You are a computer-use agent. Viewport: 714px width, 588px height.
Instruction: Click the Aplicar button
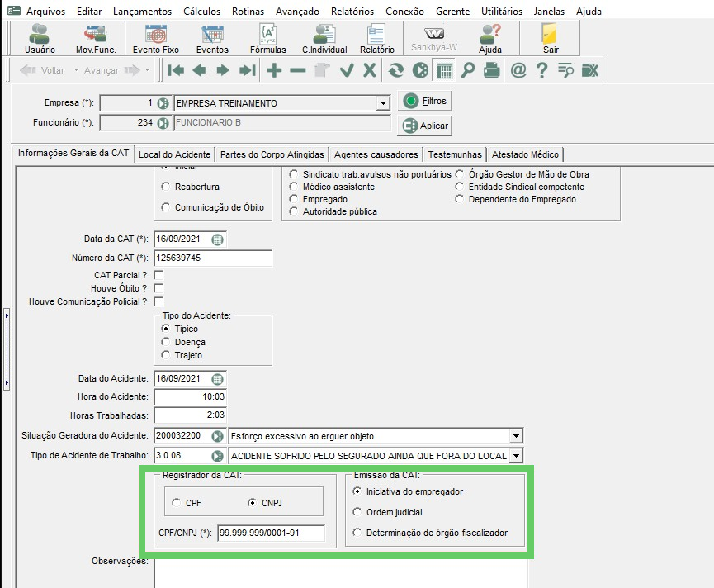[x=425, y=126]
